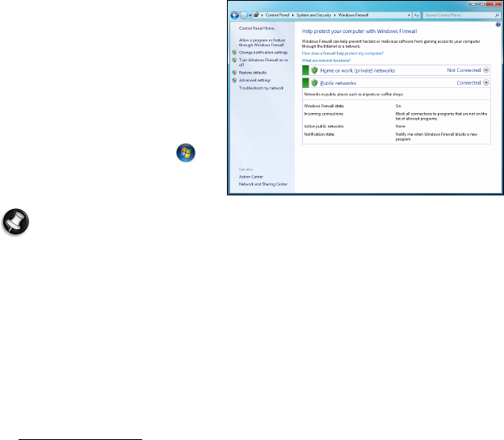504x440 pixels.
Task: Open Network and Sharing Center link
Action: coord(263,184)
